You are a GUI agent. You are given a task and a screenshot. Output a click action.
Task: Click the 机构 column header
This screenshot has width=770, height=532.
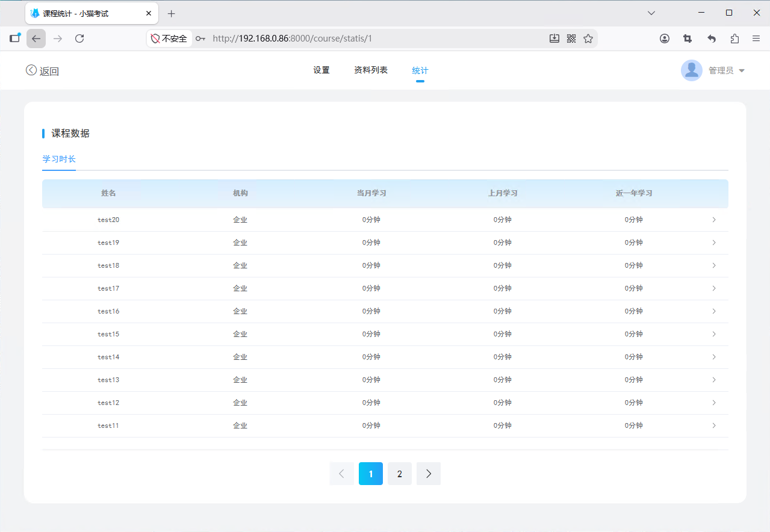(240, 193)
